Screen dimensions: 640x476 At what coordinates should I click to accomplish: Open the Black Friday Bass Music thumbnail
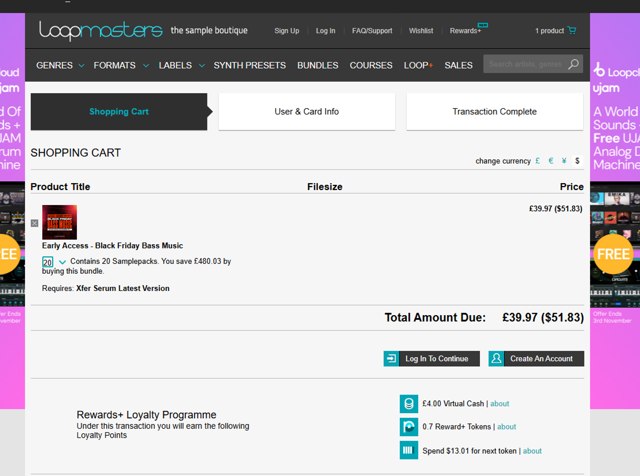(x=60, y=222)
